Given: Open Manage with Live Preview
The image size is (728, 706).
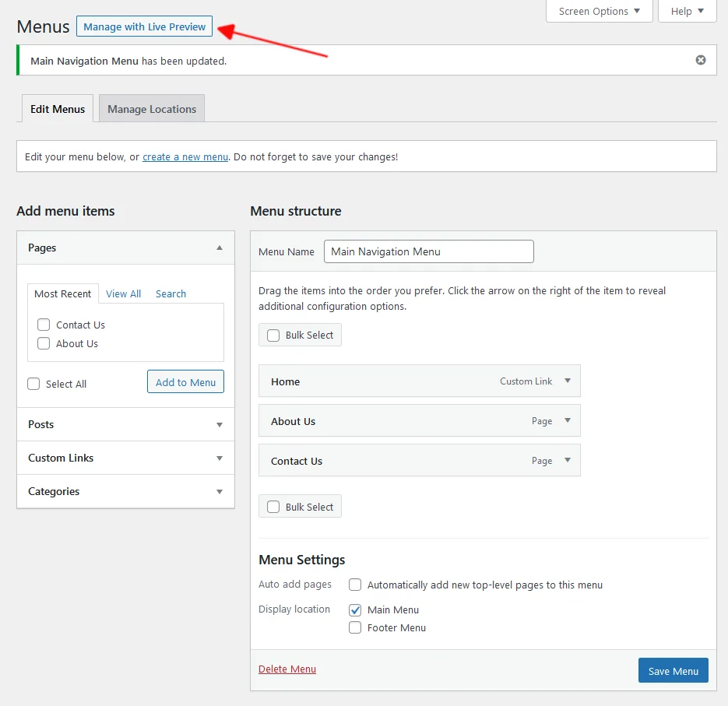Looking at the screenshot, I should pyautogui.click(x=144, y=26).
